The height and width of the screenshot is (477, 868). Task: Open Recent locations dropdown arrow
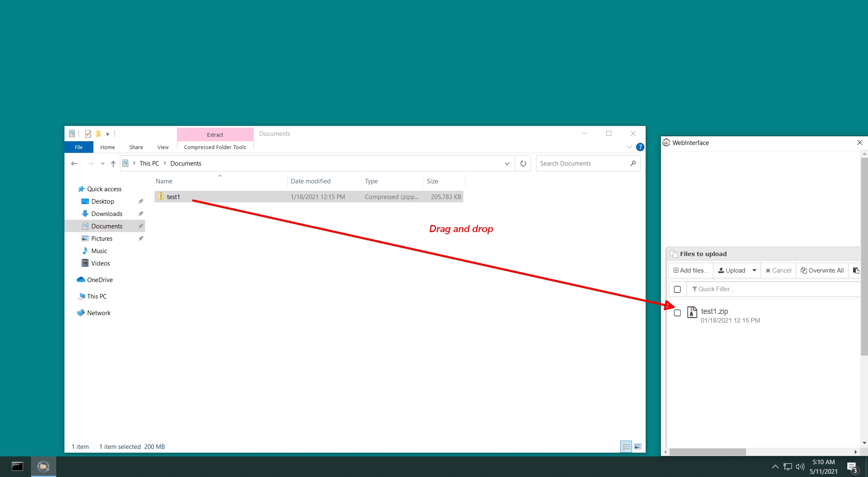103,164
